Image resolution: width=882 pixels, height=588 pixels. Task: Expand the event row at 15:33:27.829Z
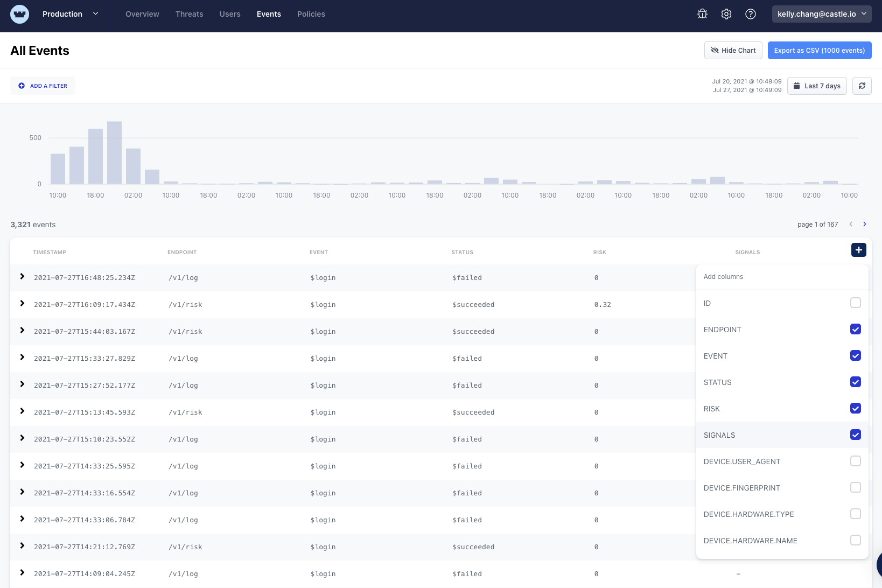point(22,357)
